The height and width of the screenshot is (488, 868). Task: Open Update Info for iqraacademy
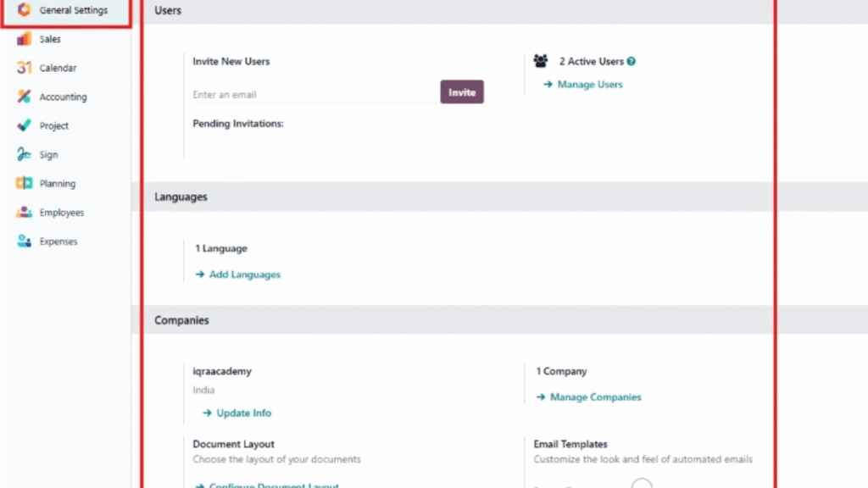coord(244,413)
